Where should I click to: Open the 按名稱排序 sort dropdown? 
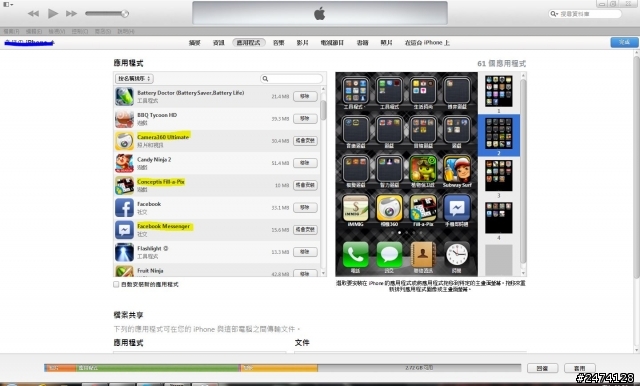point(134,78)
